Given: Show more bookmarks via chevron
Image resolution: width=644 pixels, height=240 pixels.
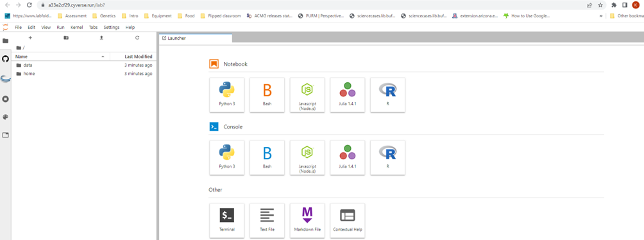Looking at the screenshot, I should [x=601, y=16].
